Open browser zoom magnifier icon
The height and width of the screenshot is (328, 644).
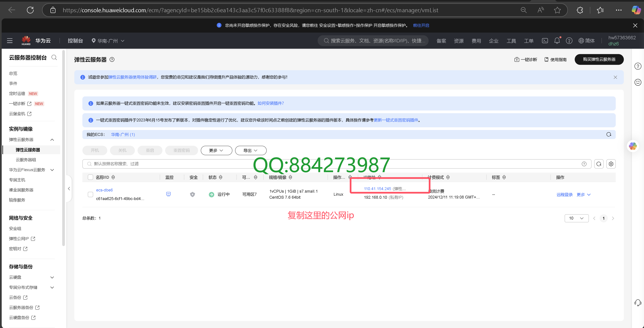coord(523,10)
